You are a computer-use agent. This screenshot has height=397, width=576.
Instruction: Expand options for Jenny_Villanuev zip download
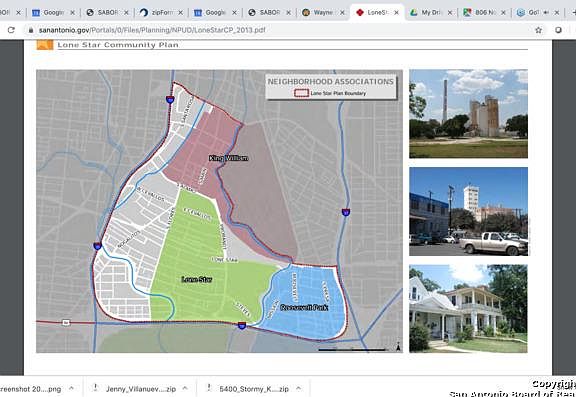(186, 388)
